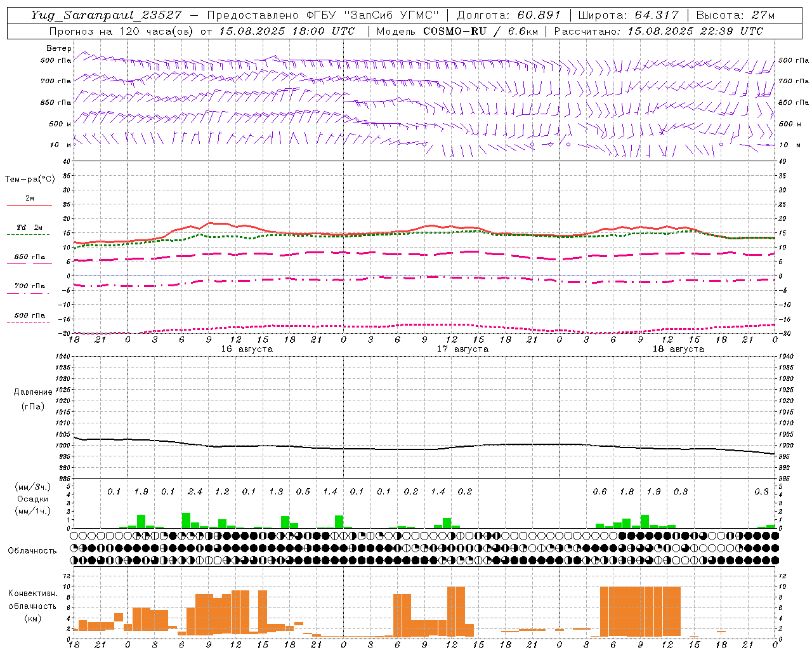Click the longitude value Долгота: 60.891
The image size is (812, 650).
pos(509,15)
